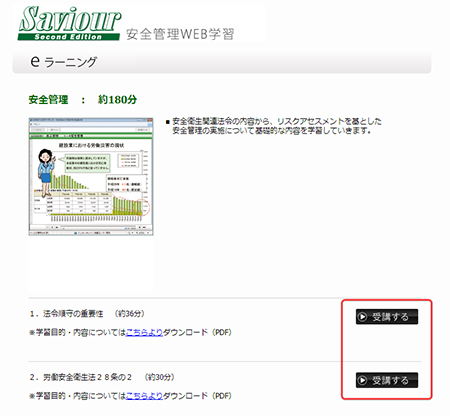Click the 安全管理WEB学習 header text

pyautogui.click(x=180, y=34)
